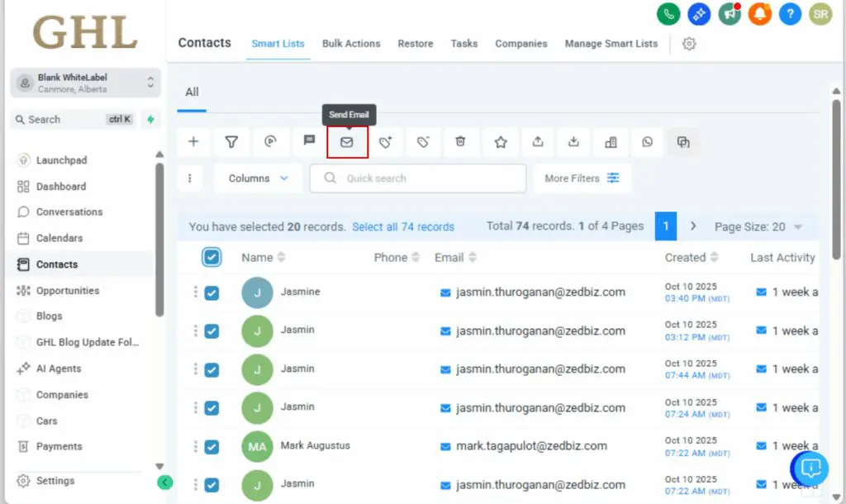This screenshot has height=504, width=846.
Task: Open the Companies tab
Action: coord(521,44)
